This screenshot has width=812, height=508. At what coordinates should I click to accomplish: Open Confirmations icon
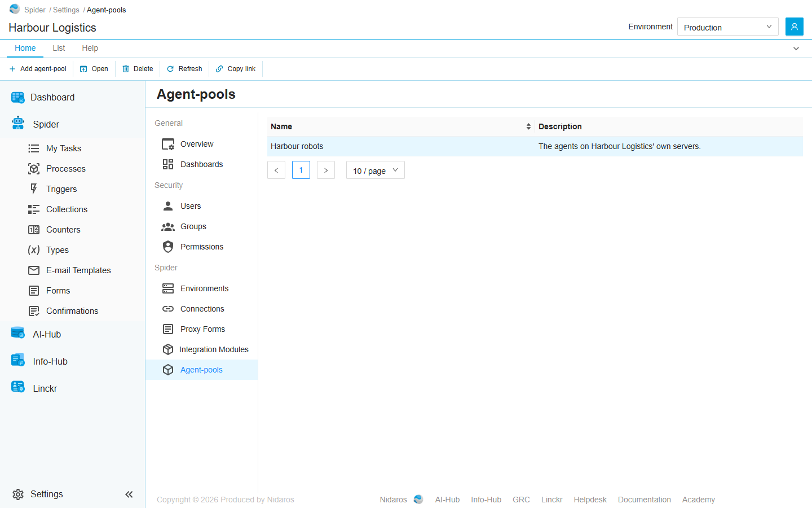pyautogui.click(x=34, y=311)
